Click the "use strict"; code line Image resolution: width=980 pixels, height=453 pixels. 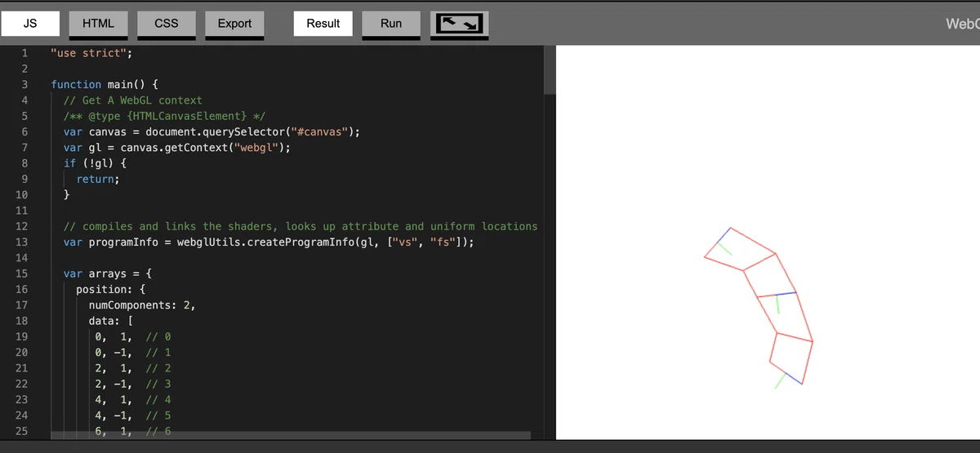pos(91,53)
